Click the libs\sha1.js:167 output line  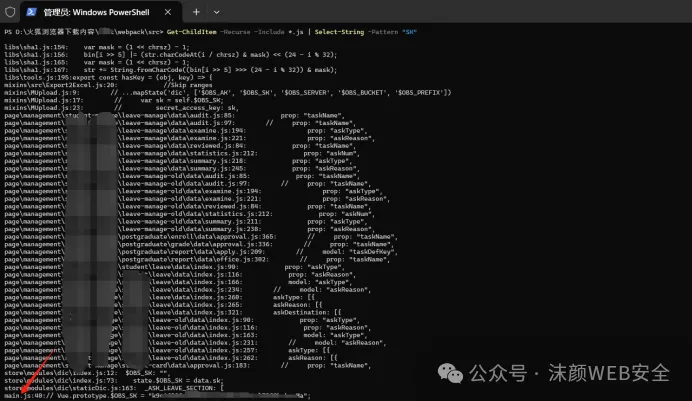[x=171, y=70]
